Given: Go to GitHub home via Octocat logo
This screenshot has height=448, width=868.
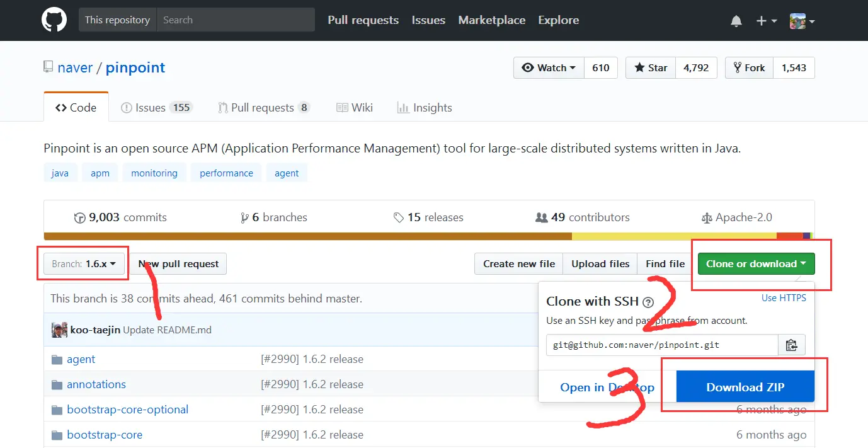Looking at the screenshot, I should (x=54, y=20).
